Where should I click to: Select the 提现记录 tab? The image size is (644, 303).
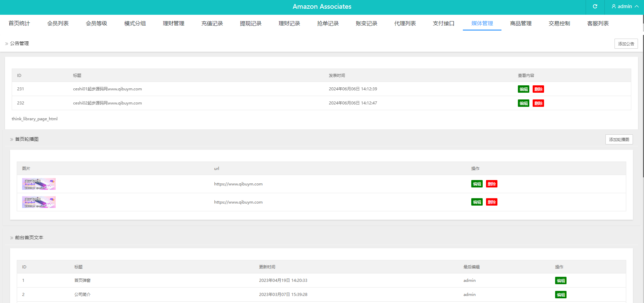251,24
